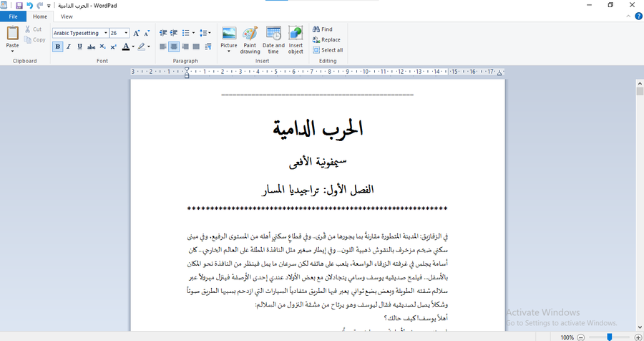The height and width of the screenshot is (341, 644).
Task: Toggle Underline formatting
Action: point(79,47)
